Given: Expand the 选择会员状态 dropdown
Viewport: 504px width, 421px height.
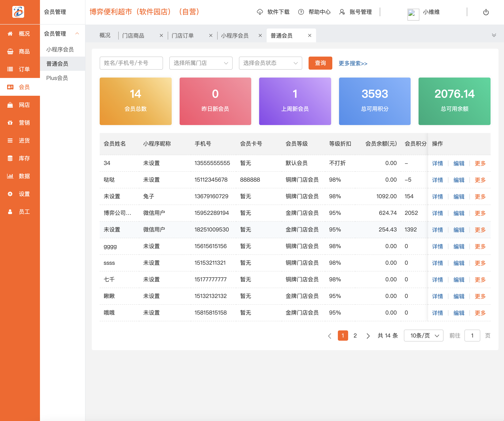Looking at the screenshot, I should pyautogui.click(x=270, y=63).
